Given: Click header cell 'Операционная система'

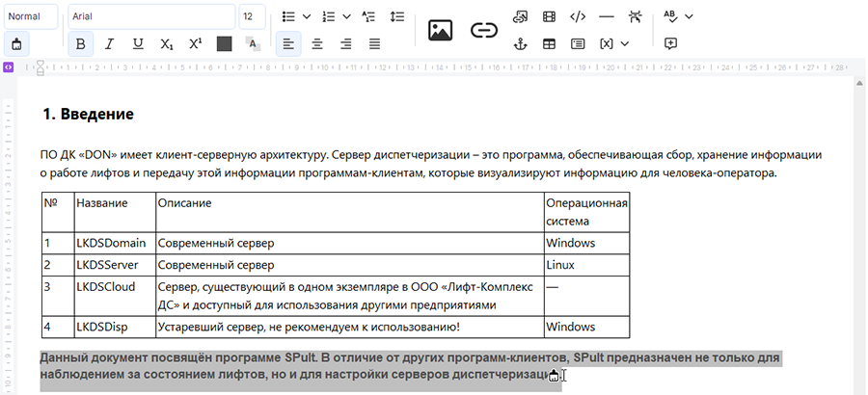Looking at the screenshot, I should click(x=586, y=213).
